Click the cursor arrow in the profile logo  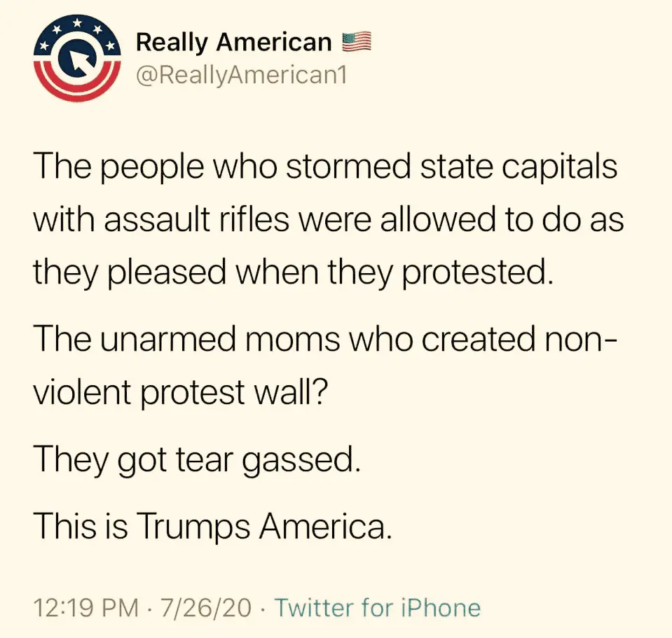click(78, 60)
